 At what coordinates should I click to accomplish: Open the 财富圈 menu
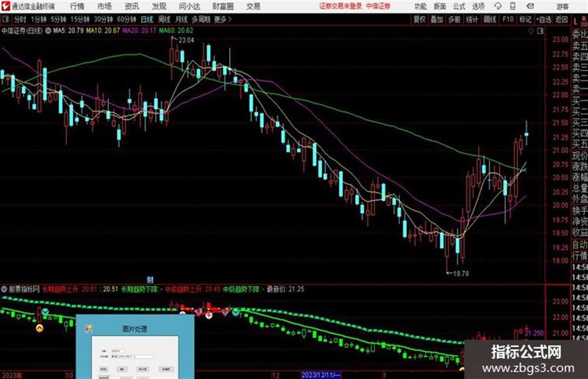[223, 6]
